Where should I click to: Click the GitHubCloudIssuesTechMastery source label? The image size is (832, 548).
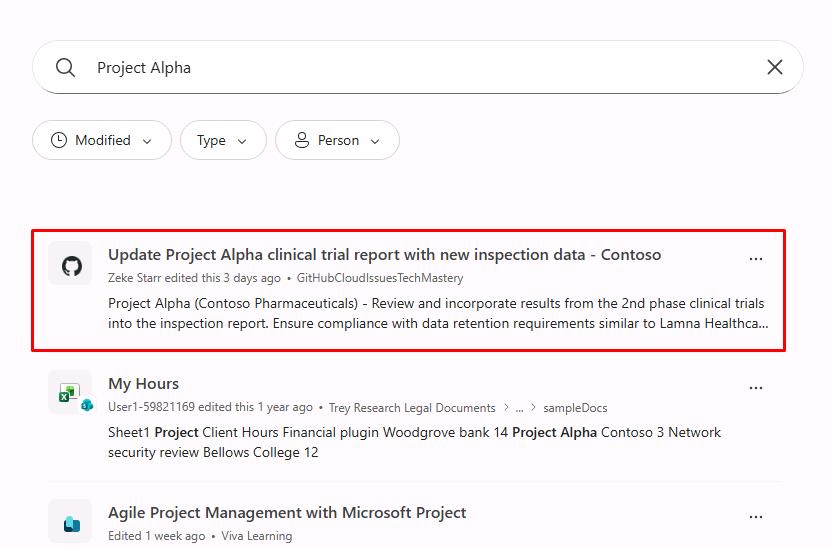[379, 278]
